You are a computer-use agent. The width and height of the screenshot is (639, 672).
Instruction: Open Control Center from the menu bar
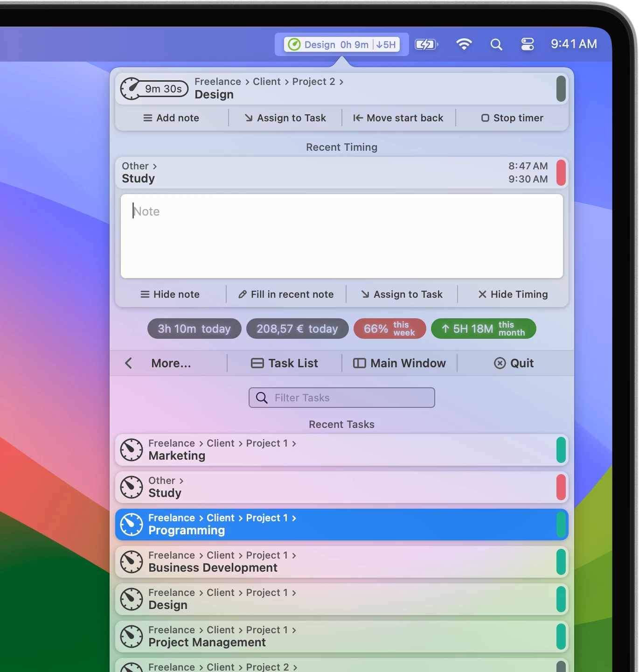527,44
